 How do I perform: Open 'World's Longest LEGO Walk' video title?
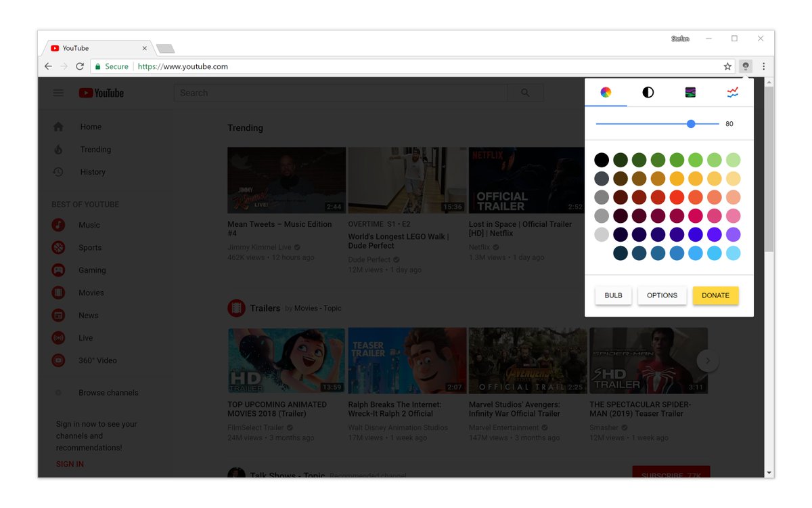tap(397, 241)
